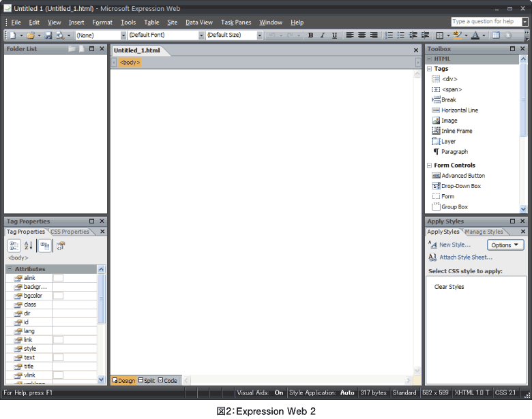Screen dimensions: 532x419
Task: Click the Borders icon in toolbar
Action: 440,35
